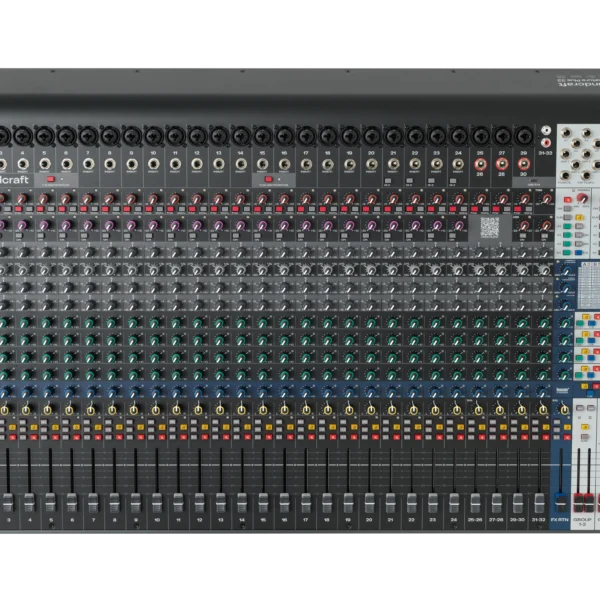Viewport: 600px width, 600px height.
Task: Click the channel 4 XLR combo input
Action: [23, 136]
